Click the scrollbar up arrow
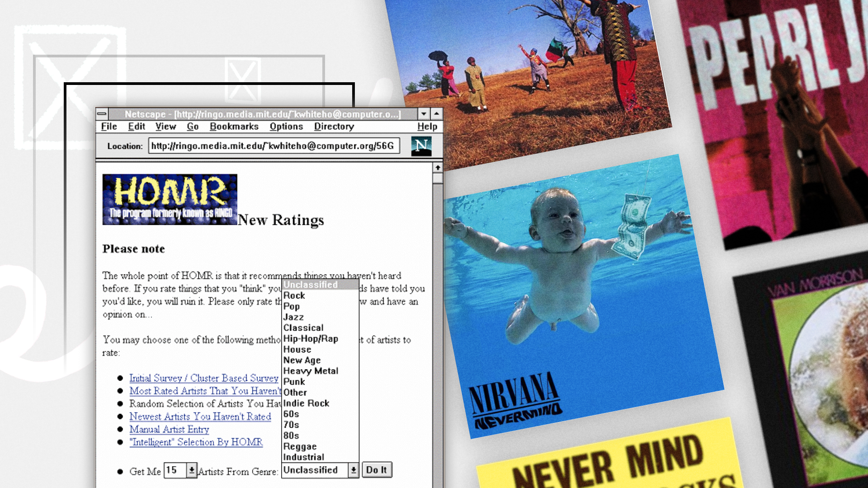The image size is (868, 488). pos(438,168)
